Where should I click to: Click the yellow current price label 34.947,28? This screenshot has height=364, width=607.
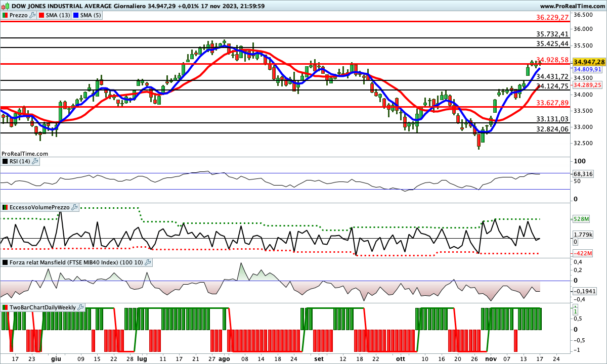[x=589, y=61]
